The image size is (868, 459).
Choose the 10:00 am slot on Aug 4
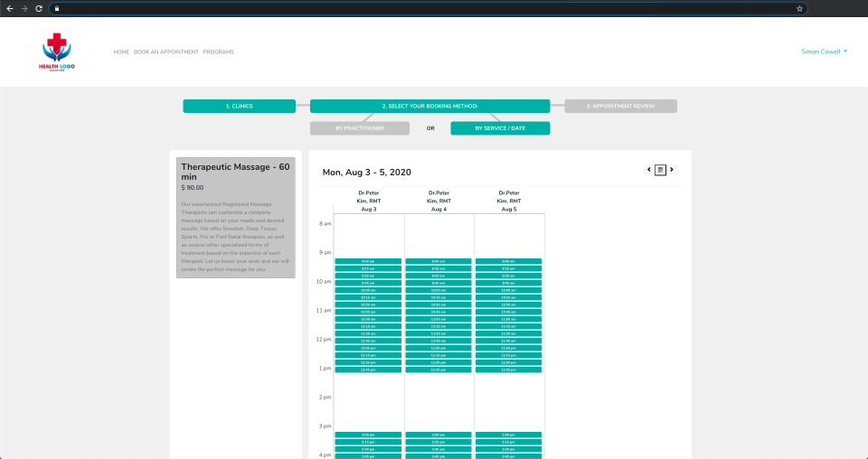coord(439,290)
